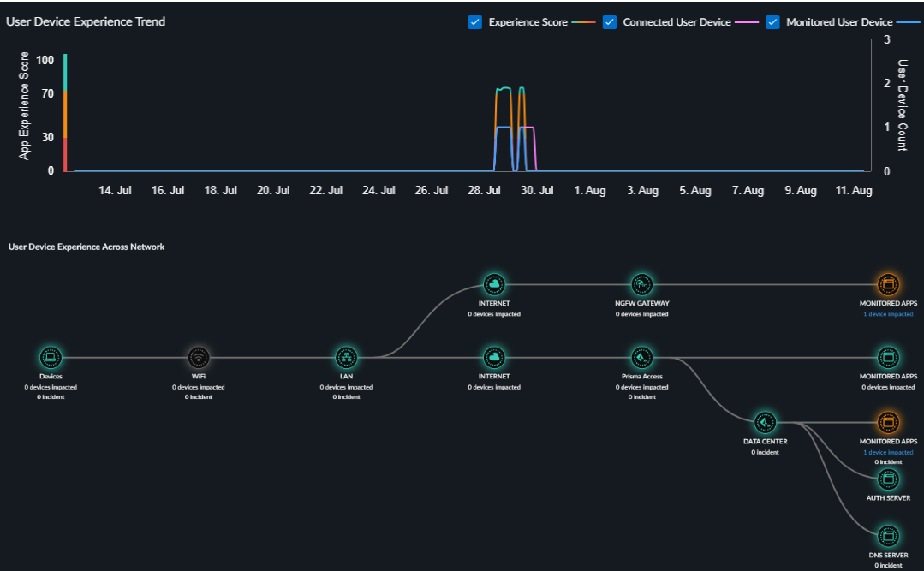Open "1 device impacted" link beside Data Center
The width and height of the screenshot is (924, 571).
(x=888, y=452)
